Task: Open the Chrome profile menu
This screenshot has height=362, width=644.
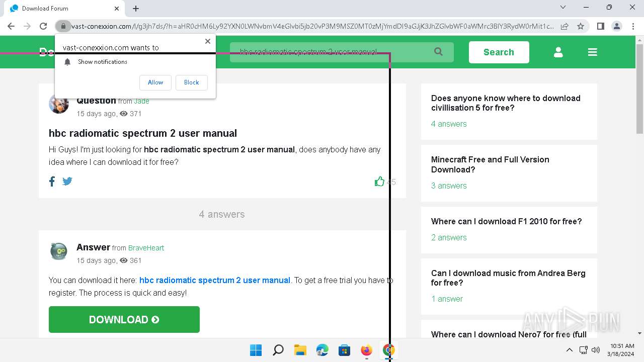Action: coord(616,26)
